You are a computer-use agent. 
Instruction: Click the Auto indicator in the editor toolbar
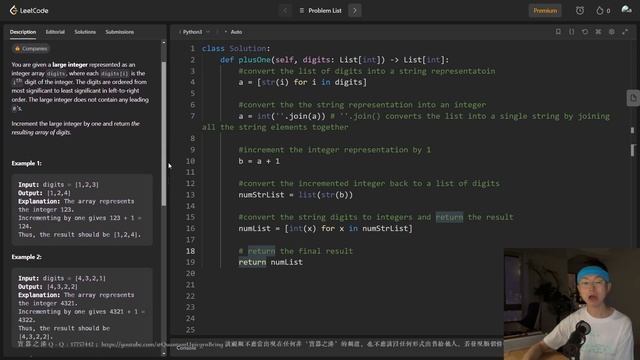(236, 32)
